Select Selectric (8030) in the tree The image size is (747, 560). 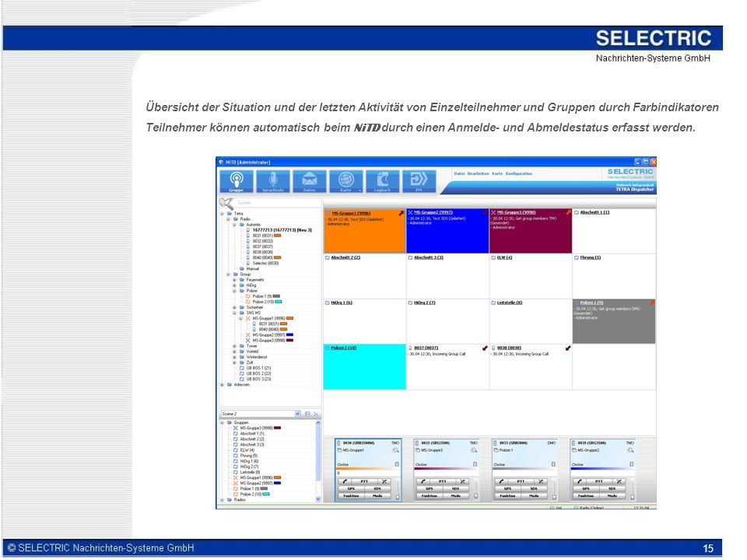[265, 264]
